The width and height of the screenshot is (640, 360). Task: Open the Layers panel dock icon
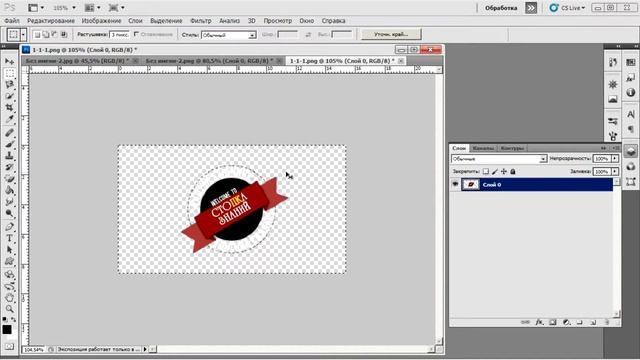(631, 151)
